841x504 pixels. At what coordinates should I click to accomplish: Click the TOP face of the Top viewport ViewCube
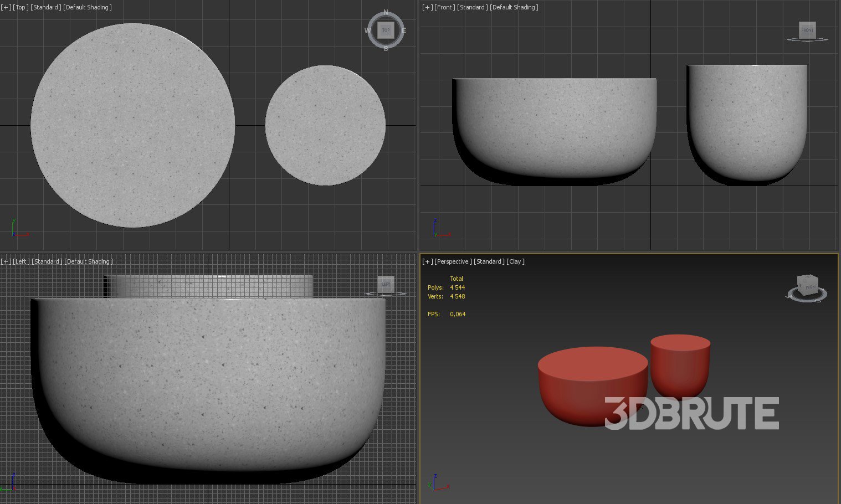tap(386, 30)
